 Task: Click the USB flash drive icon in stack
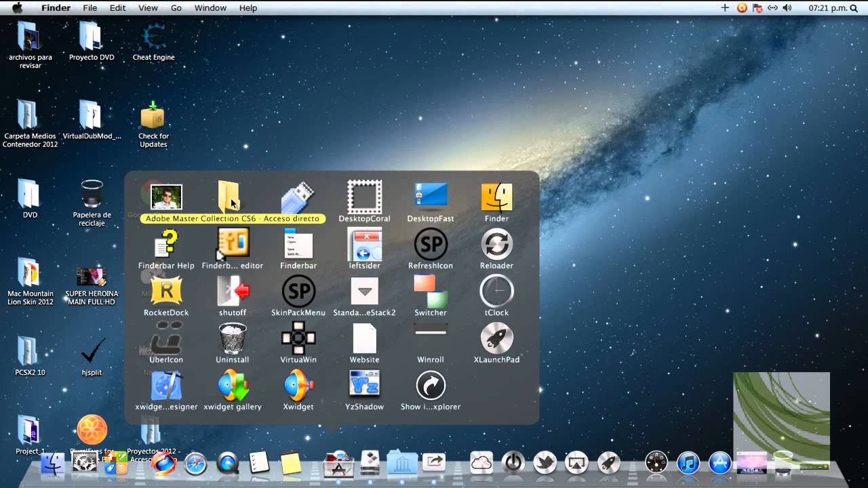[x=298, y=197]
